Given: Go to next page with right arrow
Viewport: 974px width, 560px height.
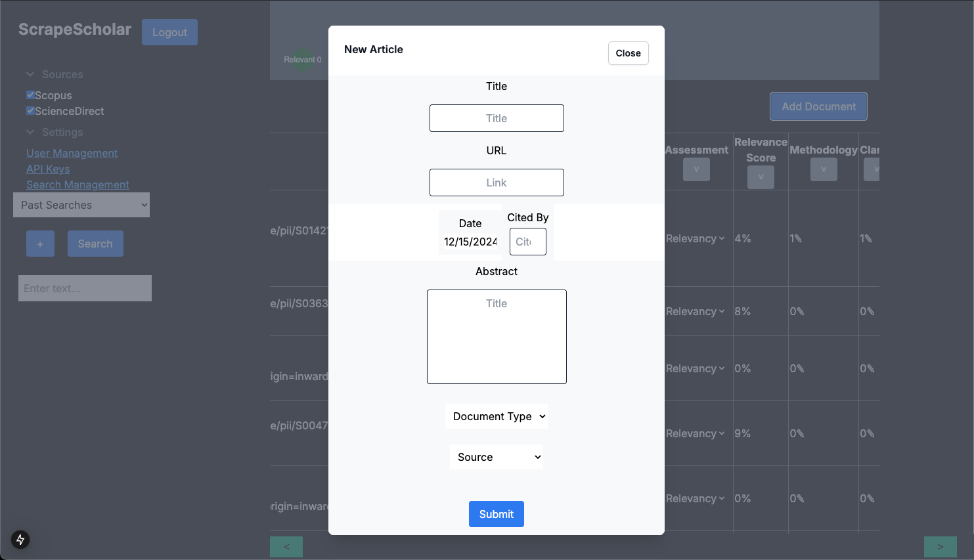Looking at the screenshot, I should (x=940, y=546).
